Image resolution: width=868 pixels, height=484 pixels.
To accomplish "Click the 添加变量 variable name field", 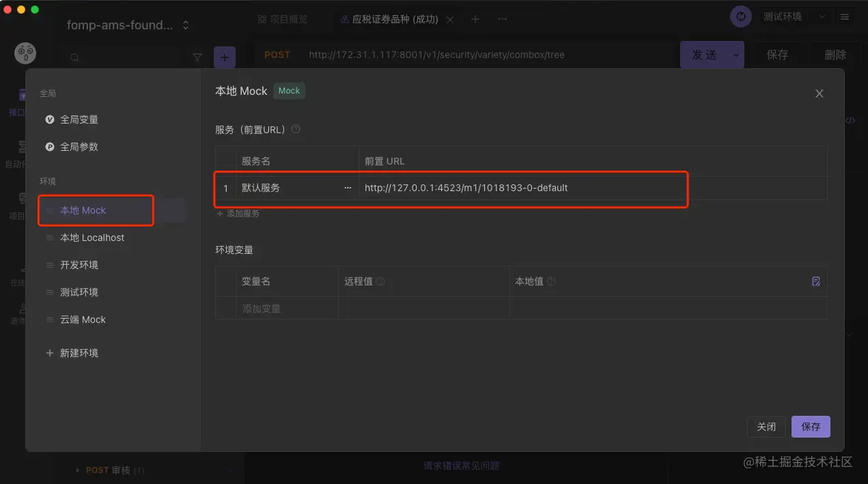I will pyautogui.click(x=287, y=309).
